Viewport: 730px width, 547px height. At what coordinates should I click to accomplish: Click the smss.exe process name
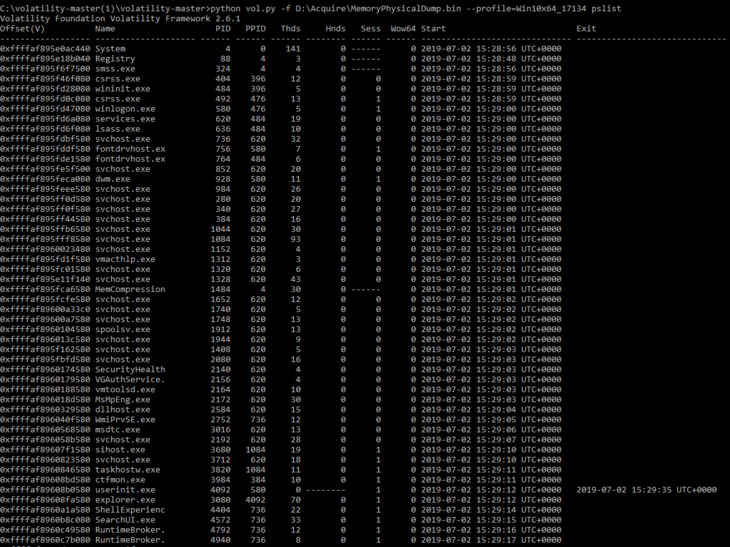pyautogui.click(x=115, y=68)
